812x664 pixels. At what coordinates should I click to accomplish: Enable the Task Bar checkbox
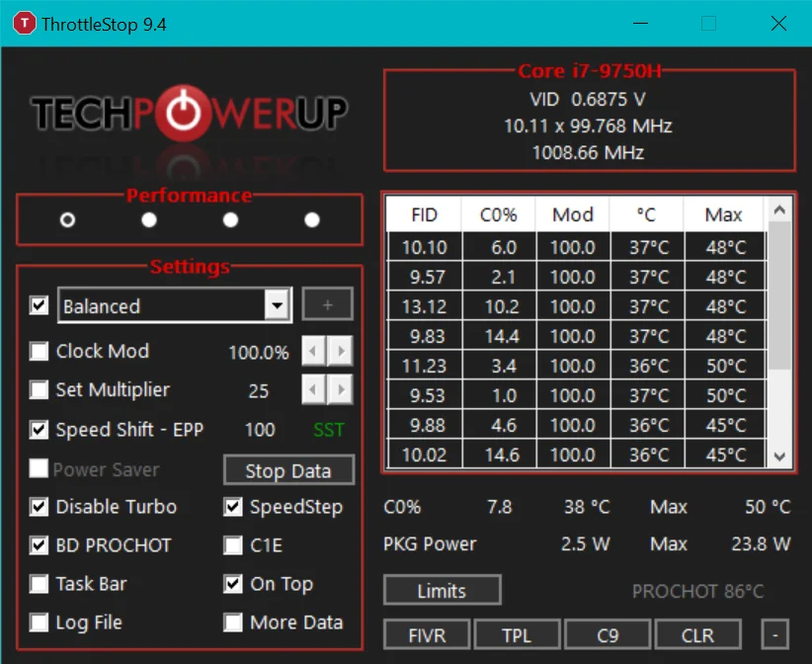tap(39, 584)
